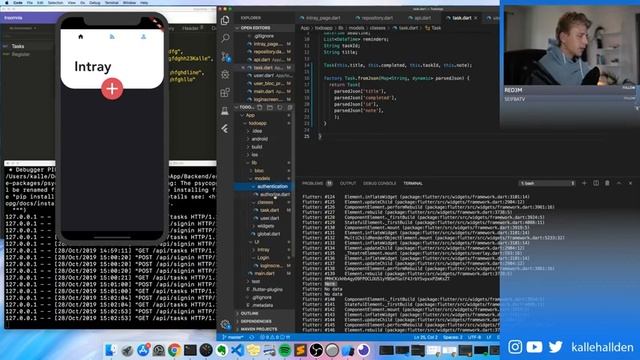
Task: Expand the Dependencies section
Action: 264,321
